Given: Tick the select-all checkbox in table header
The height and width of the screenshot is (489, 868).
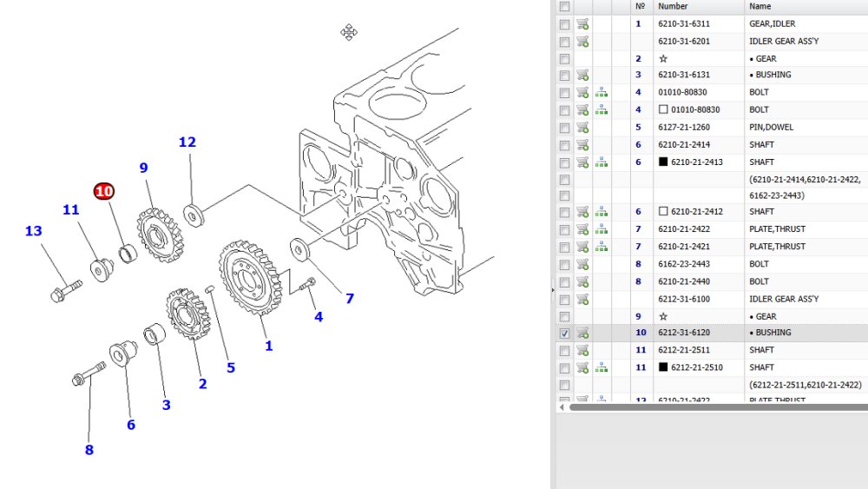Looking at the screenshot, I should [564, 7].
